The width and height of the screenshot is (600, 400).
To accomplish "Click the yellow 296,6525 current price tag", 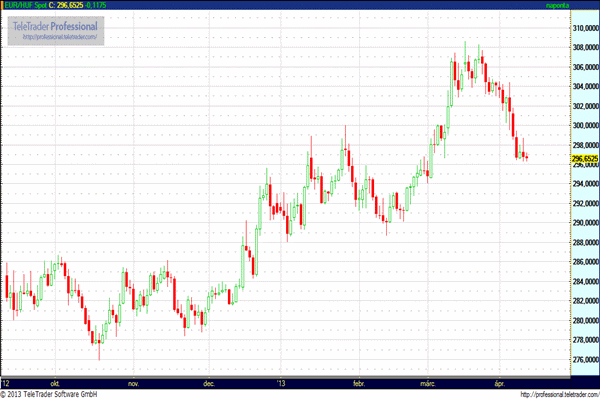I will [584, 158].
